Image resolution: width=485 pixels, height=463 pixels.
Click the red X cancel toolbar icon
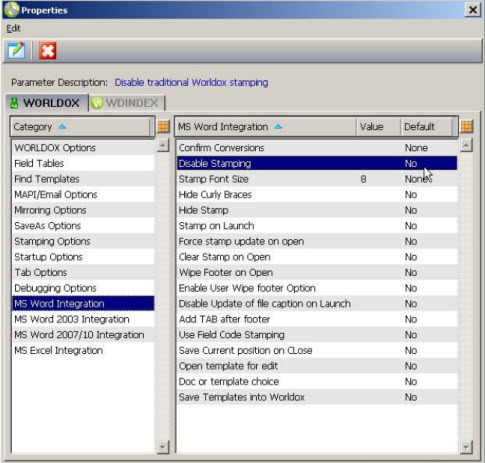point(47,51)
